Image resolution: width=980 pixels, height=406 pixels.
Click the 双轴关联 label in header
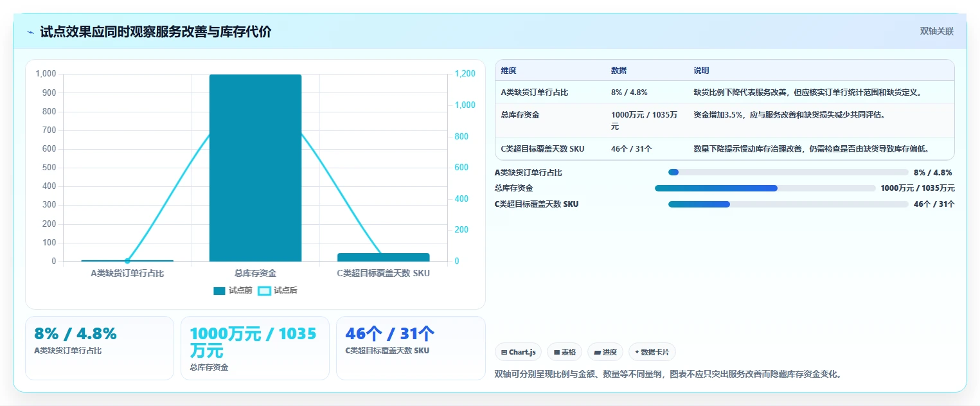[x=936, y=31]
